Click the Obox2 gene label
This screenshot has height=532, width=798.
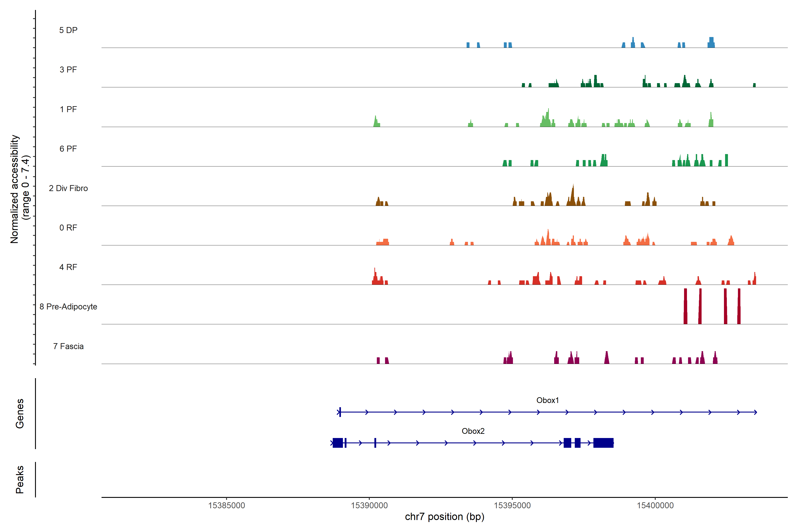point(473,431)
